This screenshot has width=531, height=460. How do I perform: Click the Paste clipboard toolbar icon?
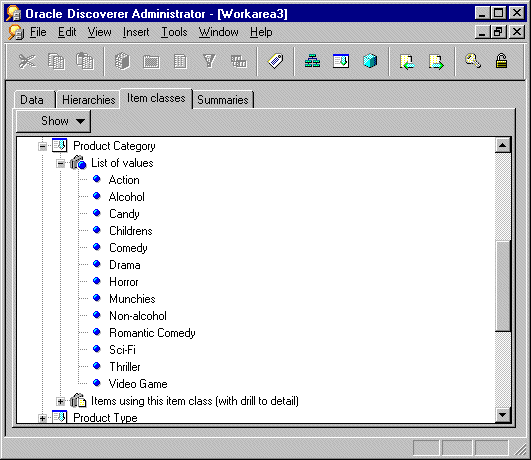click(85, 62)
